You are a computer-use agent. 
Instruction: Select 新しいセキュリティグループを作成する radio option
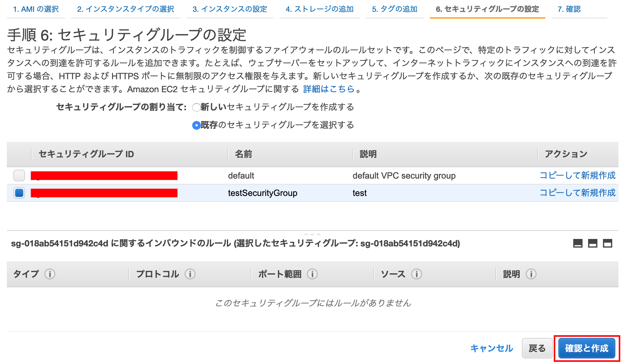(196, 107)
